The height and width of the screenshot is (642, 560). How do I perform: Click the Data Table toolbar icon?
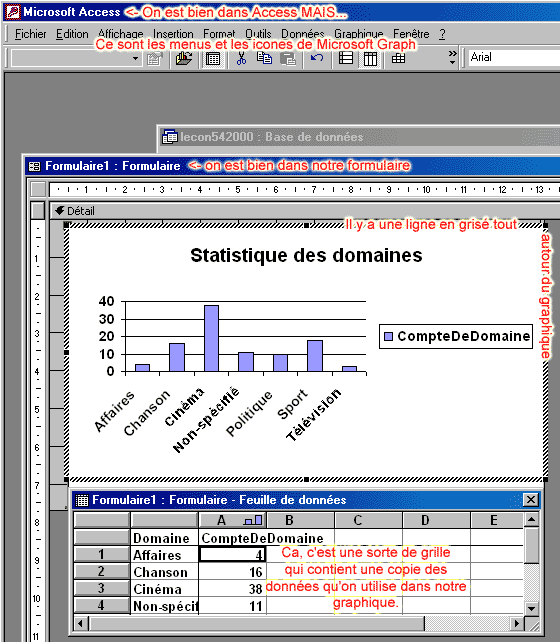tap(398, 59)
